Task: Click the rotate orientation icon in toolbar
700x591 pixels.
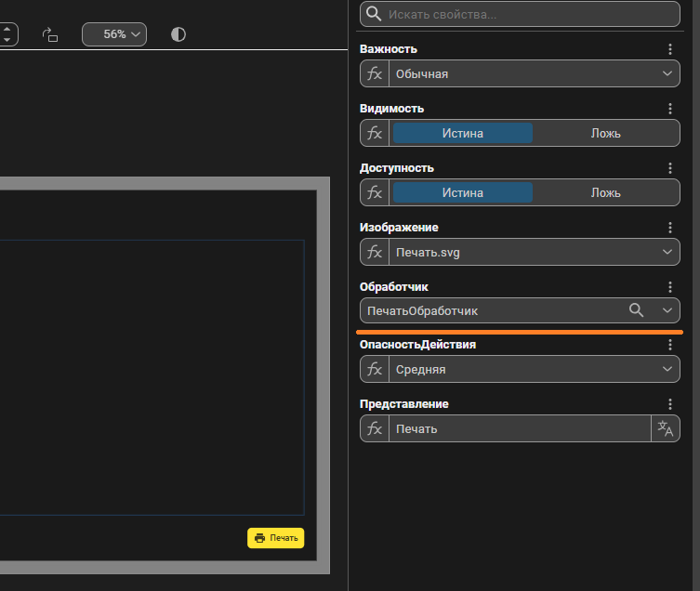Action: (x=50, y=34)
